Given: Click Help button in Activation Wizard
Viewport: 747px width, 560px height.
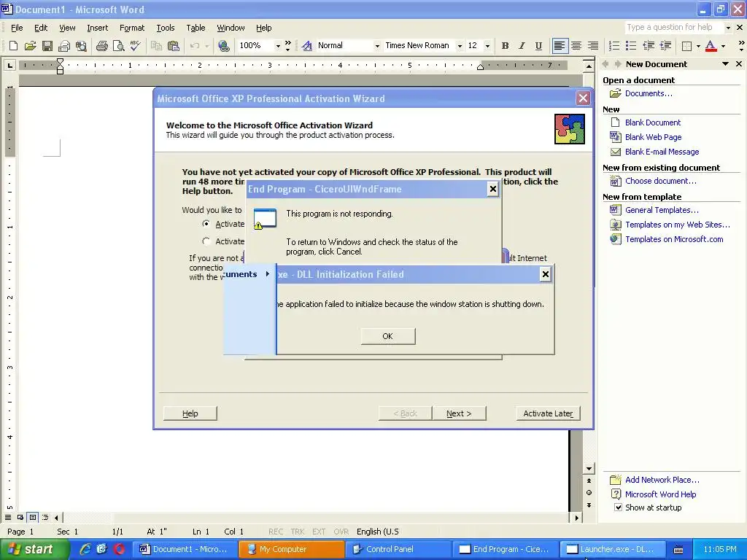Looking at the screenshot, I should 190,413.
